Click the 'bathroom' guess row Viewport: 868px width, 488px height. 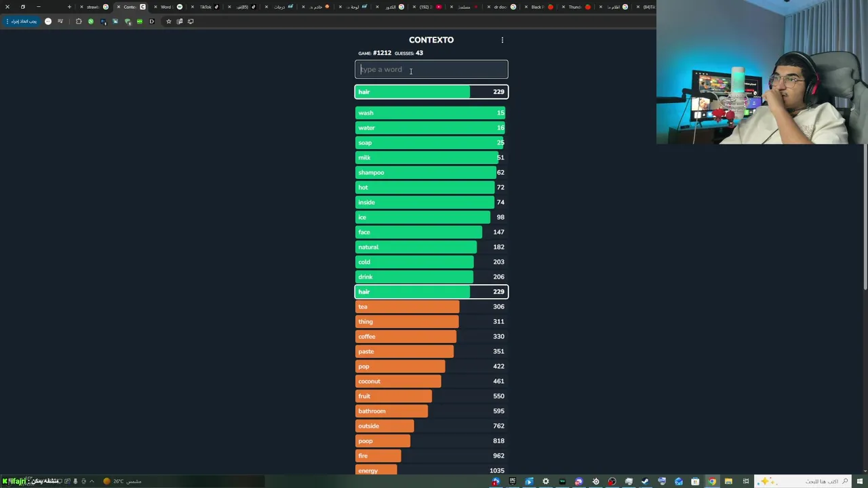431,411
